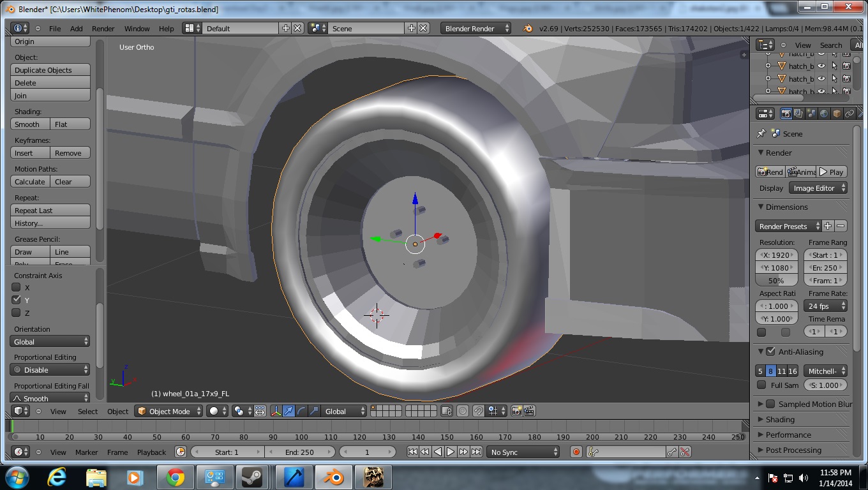Click the Repeat Last button
Viewport: 868px width, 490px height.
pyautogui.click(x=50, y=210)
